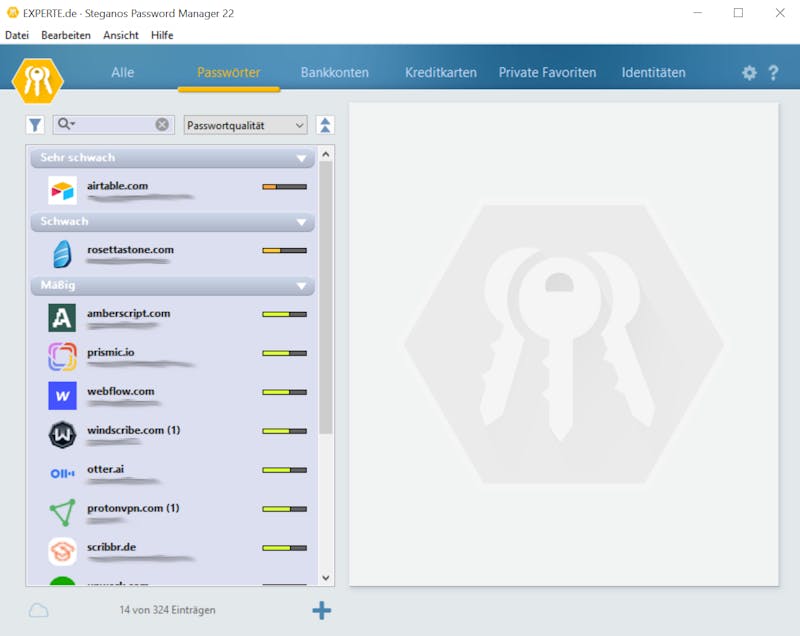Open the Bearbeiten menu
This screenshot has height=636, width=800.
(66, 35)
